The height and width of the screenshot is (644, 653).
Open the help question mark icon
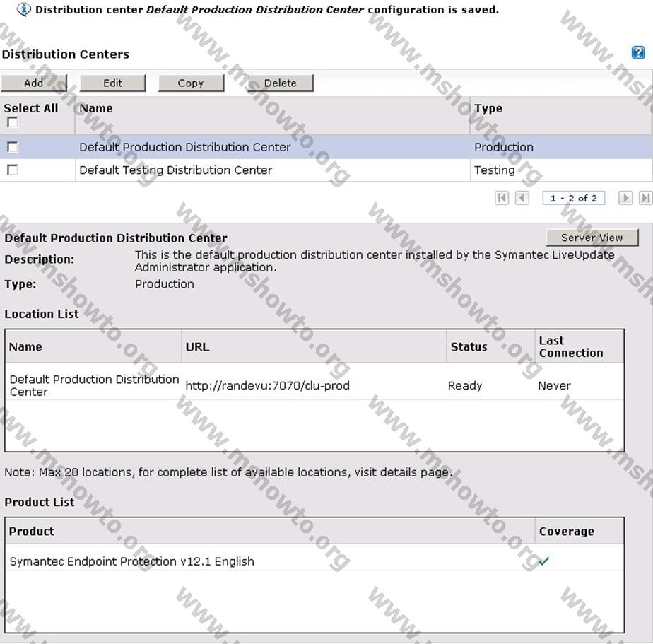[638, 53]
